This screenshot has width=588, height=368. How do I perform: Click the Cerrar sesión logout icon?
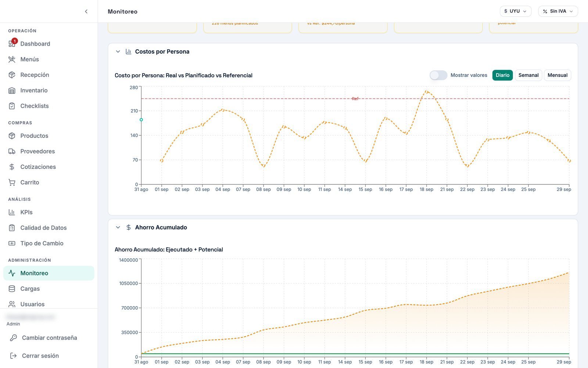(x=13, y=356)
